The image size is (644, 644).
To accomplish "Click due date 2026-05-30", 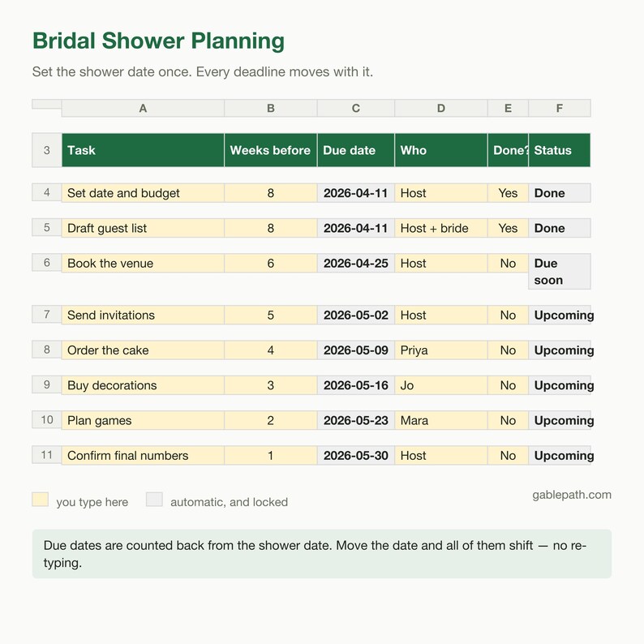I will pos(356,456).
